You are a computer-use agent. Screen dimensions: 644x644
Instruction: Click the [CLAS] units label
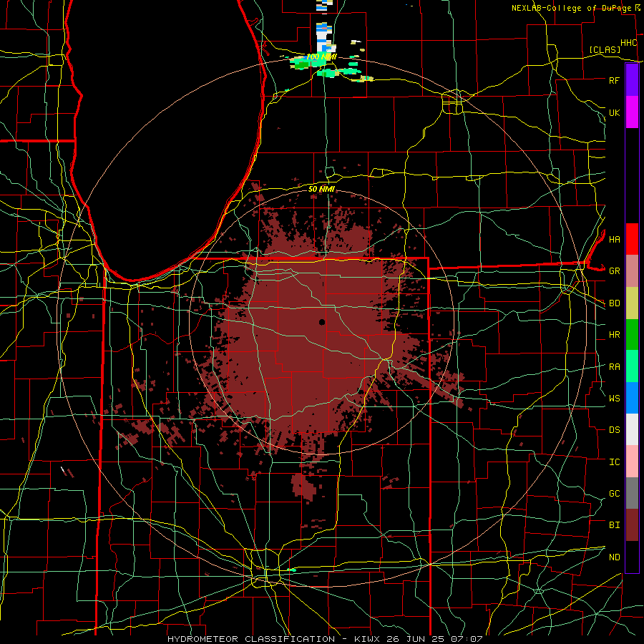pyautogui.click(x=605, y=49)
